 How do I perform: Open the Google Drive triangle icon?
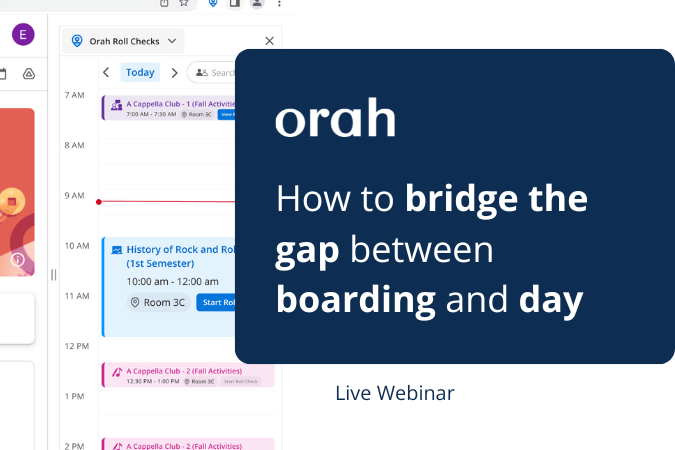pos(29,74)
